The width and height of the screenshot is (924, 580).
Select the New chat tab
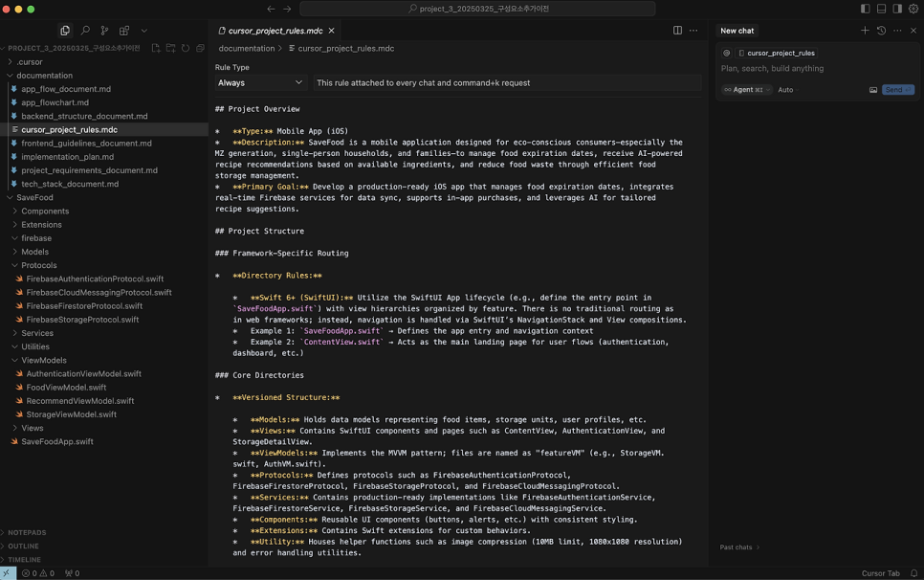[737, 31]
